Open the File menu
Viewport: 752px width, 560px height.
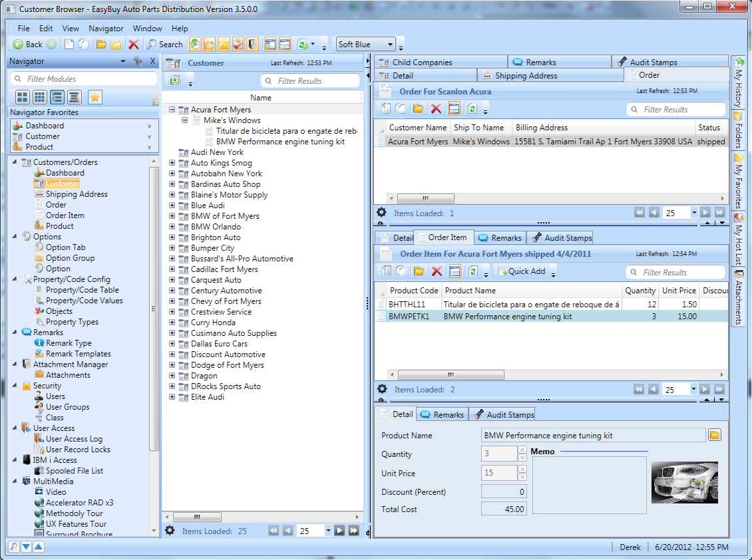point(23,29)
